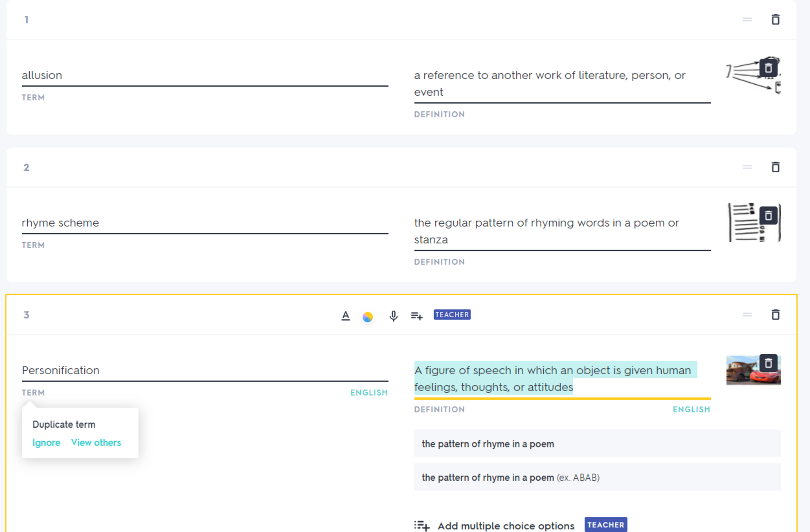Delete card 2 with trash icon

pos(775,167)
